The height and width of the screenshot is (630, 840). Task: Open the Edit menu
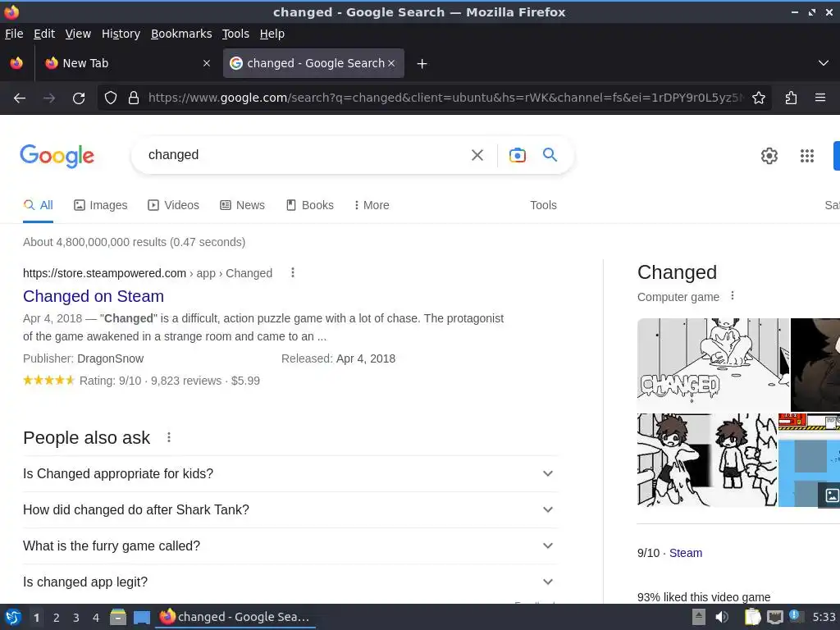click(x=44, y=34)
